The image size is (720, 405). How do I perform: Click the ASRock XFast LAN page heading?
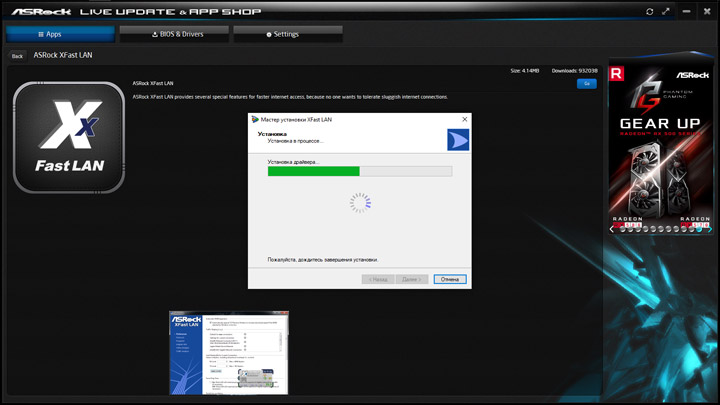pos(63,55)
